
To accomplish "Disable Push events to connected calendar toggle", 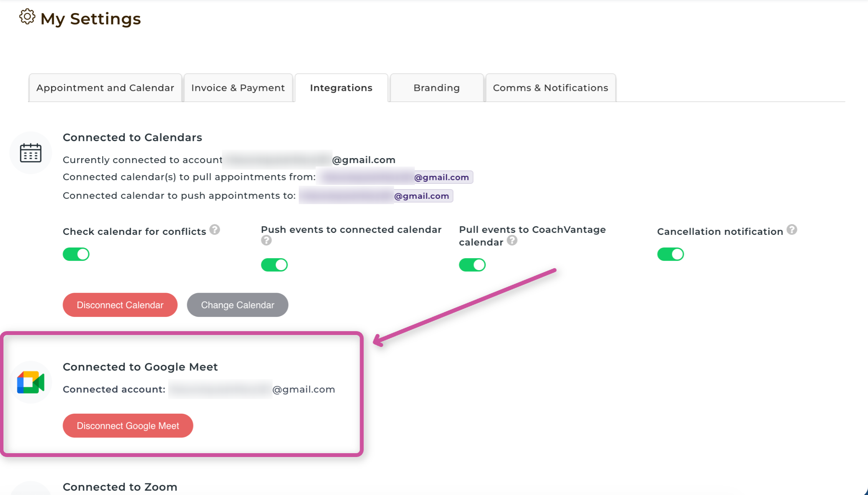I will coord(274,265).
